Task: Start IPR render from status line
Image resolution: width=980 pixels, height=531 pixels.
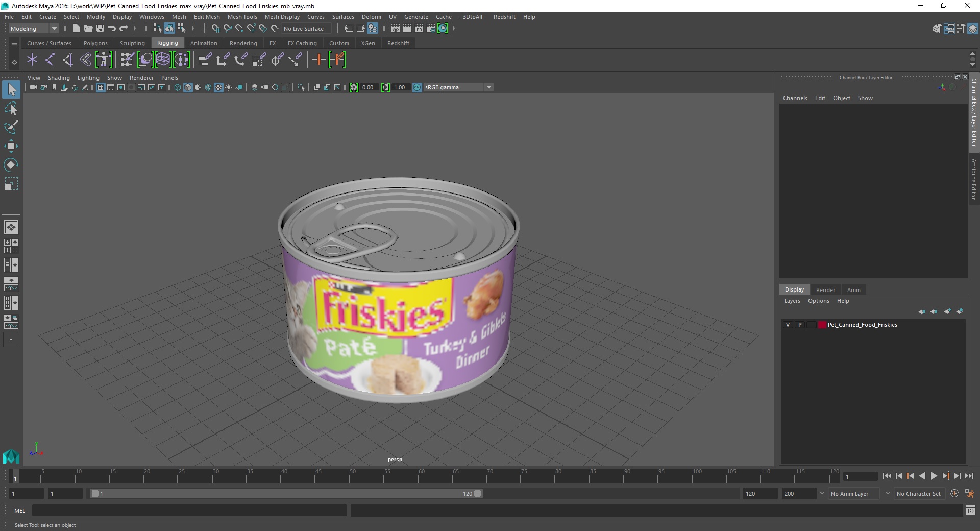Action: point(419,29)
